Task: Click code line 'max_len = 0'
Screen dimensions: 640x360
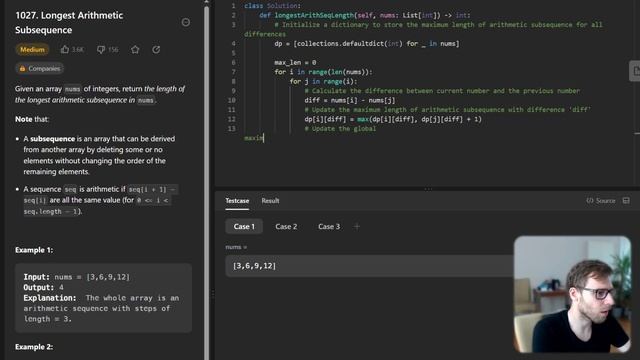Action: (x=295, y=62)
